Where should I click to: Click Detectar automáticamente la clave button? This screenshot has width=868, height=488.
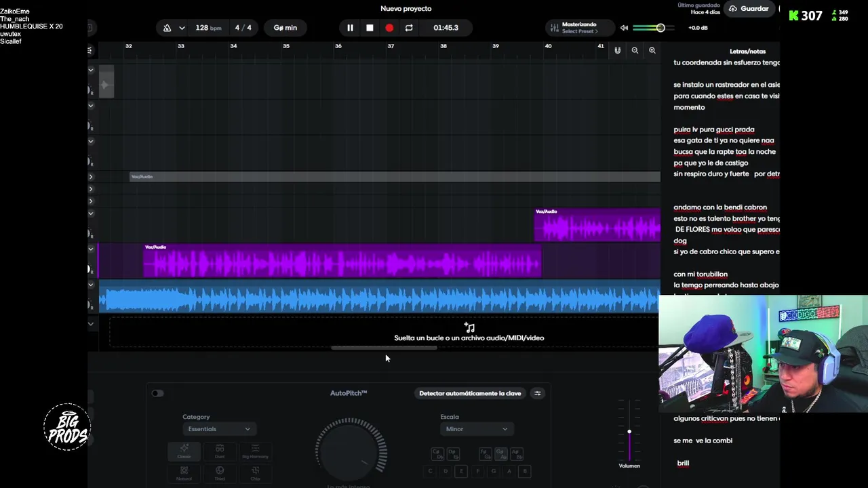pos(470,393)
